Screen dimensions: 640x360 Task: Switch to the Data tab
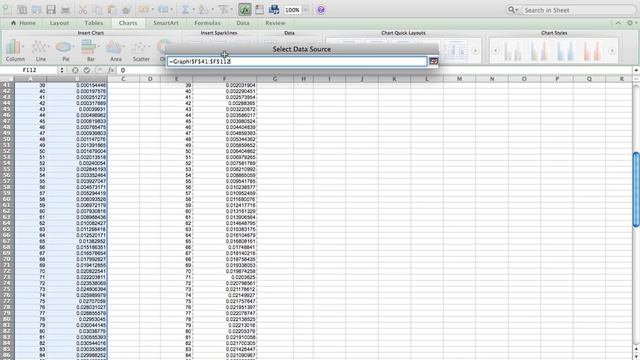242,23
